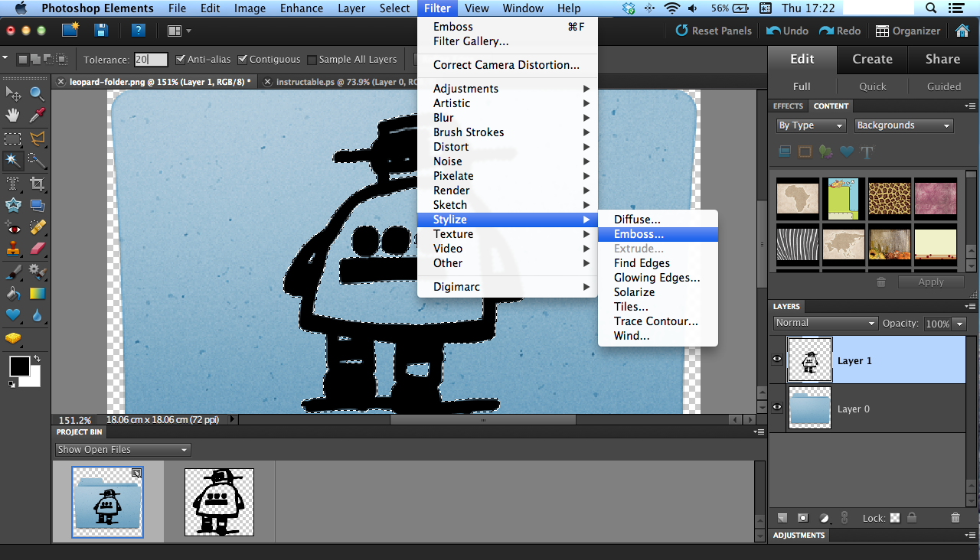The image size is (980, 560).
Task: Open Show Open Files dropdown
Action: pyautogui.click(x=122, y=450)
